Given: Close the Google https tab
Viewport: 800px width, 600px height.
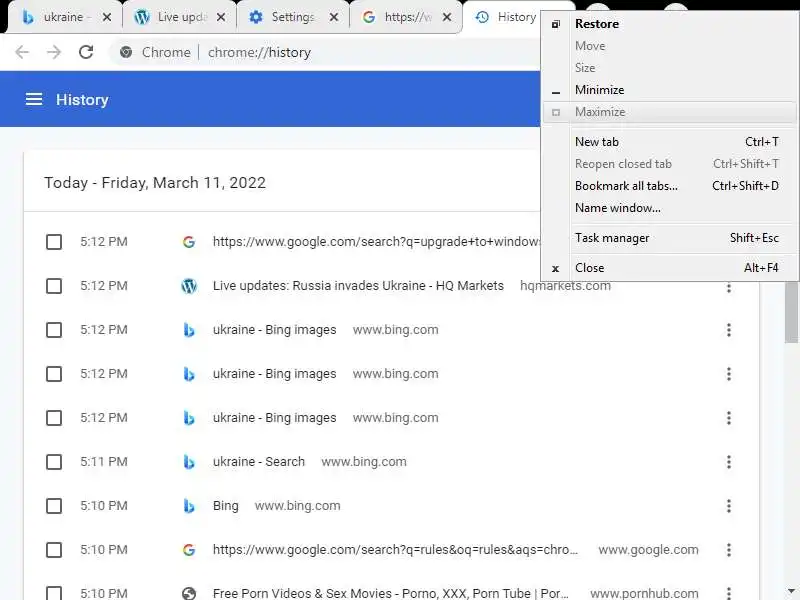Looking at the screenshot, I should [x=447, y=17].
